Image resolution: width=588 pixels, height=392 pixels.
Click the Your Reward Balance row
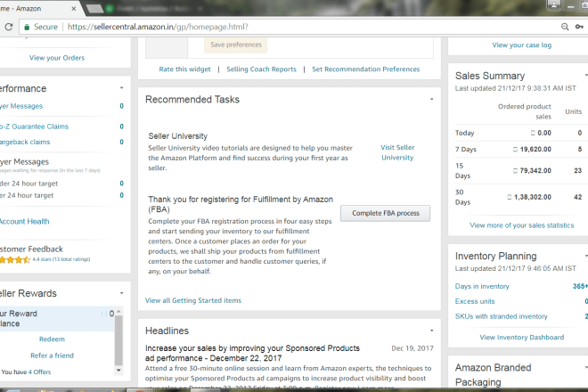click(x=57, y=318)
